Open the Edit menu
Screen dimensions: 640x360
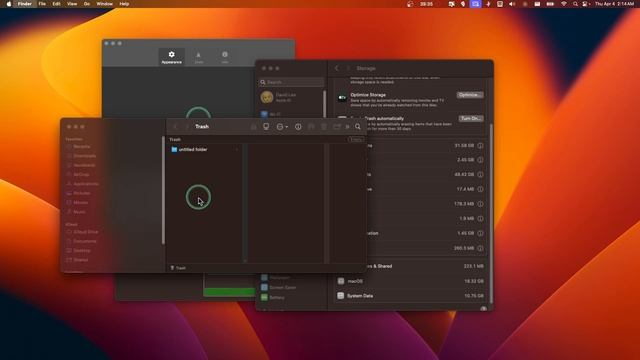click(56, 4)
